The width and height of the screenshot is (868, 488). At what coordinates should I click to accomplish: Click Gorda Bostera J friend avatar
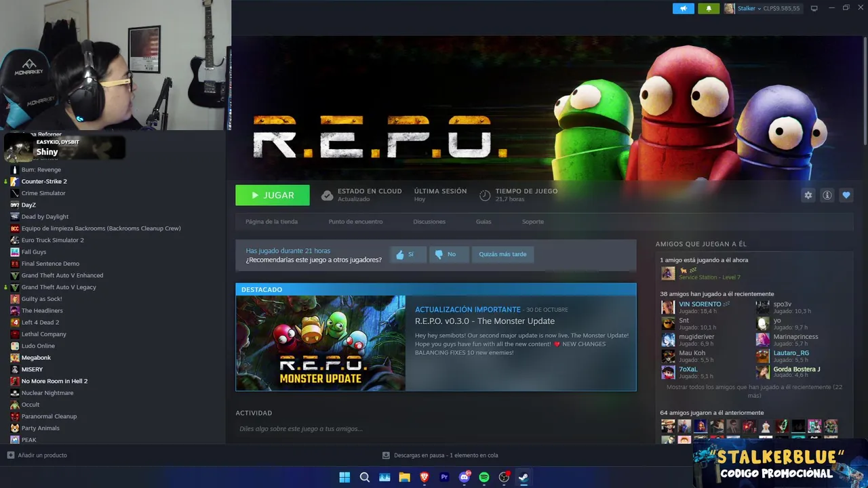click(763, 372)
